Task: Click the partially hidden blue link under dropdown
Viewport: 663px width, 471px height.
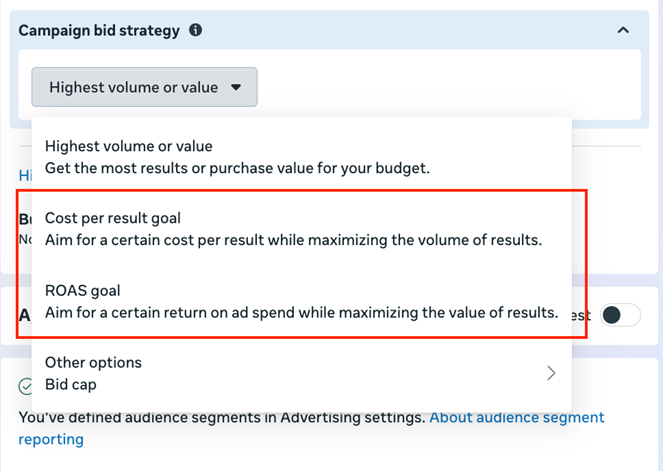Action: click(x=24, y=175)
